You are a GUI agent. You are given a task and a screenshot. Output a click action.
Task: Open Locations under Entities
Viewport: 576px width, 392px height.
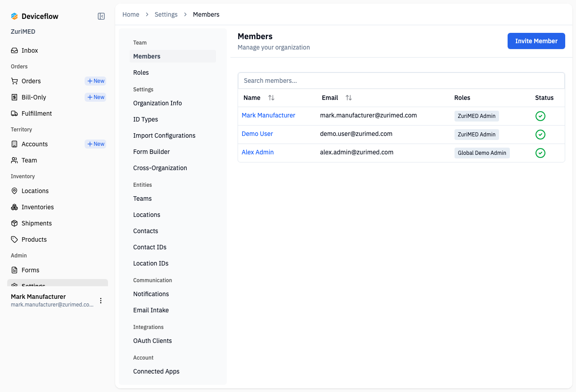173,215
